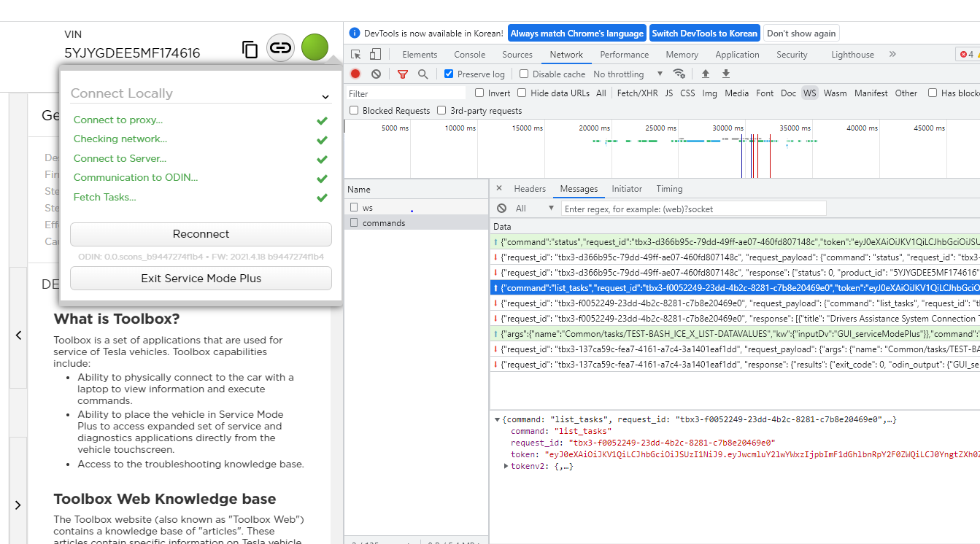
Task: Select the highlighted list_tasks message row
Action: [x=735, y=288]
